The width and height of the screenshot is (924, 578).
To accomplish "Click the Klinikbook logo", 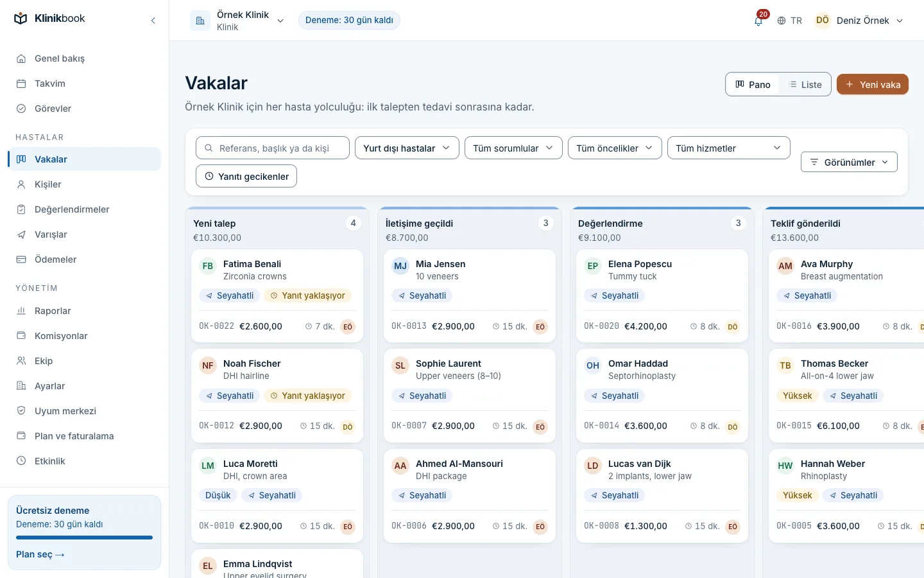I will click(49, 19).
